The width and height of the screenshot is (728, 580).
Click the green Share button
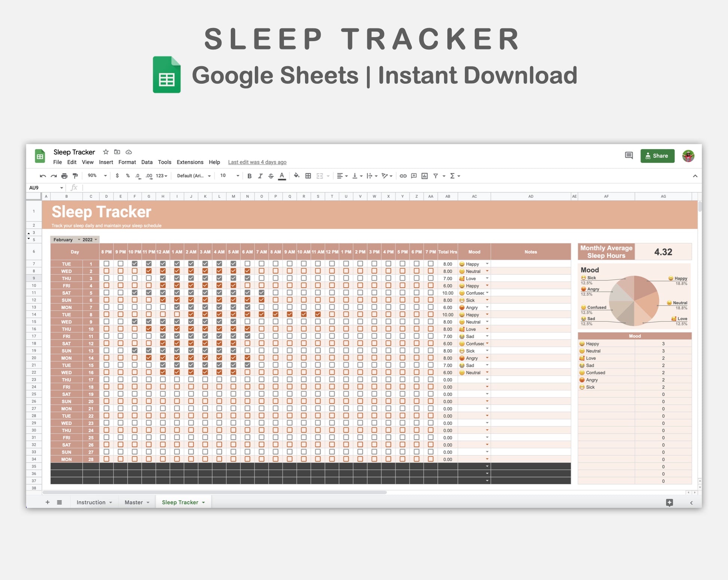click(657, 156)
